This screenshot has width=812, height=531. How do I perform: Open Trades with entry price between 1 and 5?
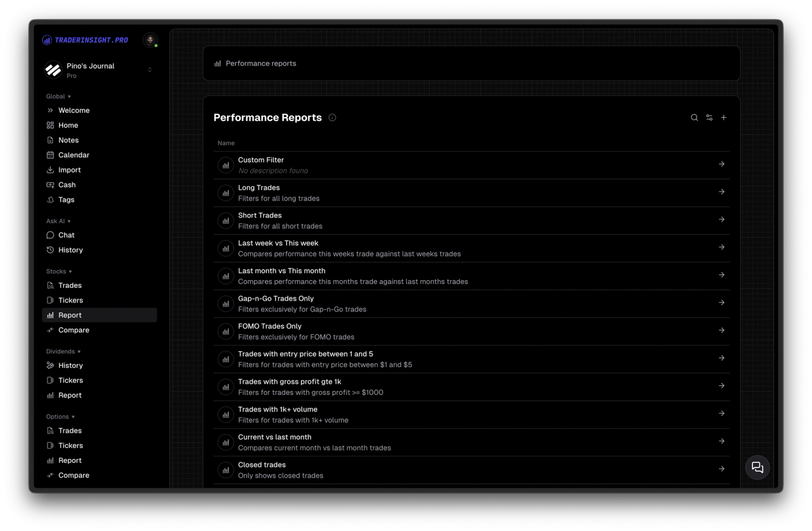(471, 359)
